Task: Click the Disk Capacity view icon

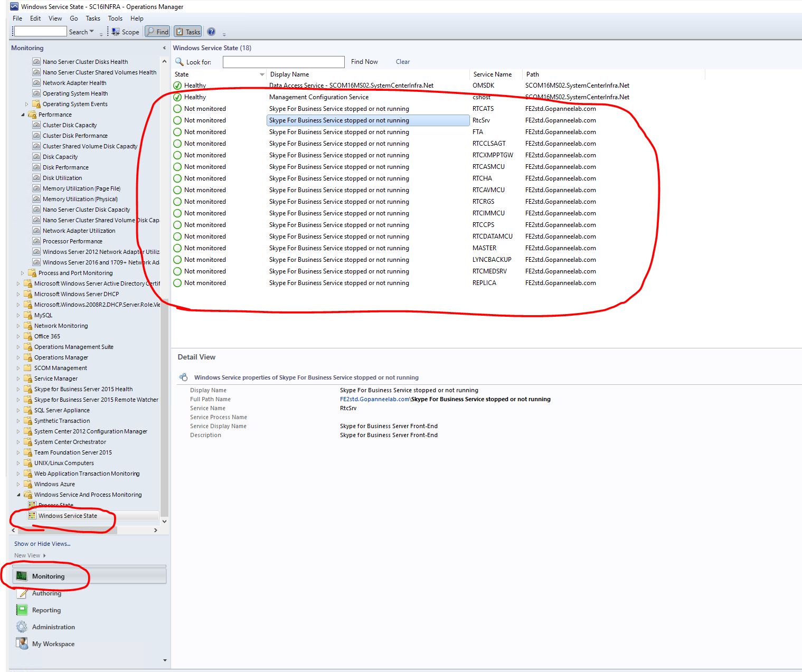Action: tap(36, 157)
